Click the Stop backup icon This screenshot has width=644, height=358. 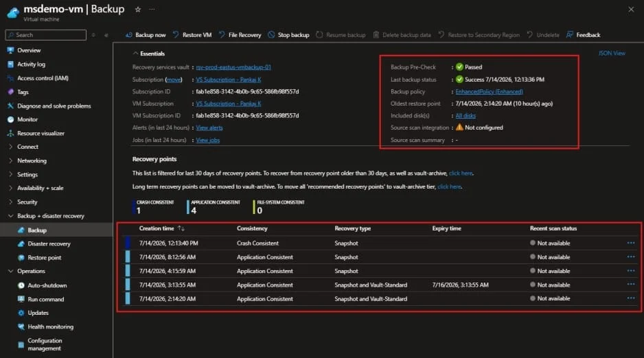[271, 35]
